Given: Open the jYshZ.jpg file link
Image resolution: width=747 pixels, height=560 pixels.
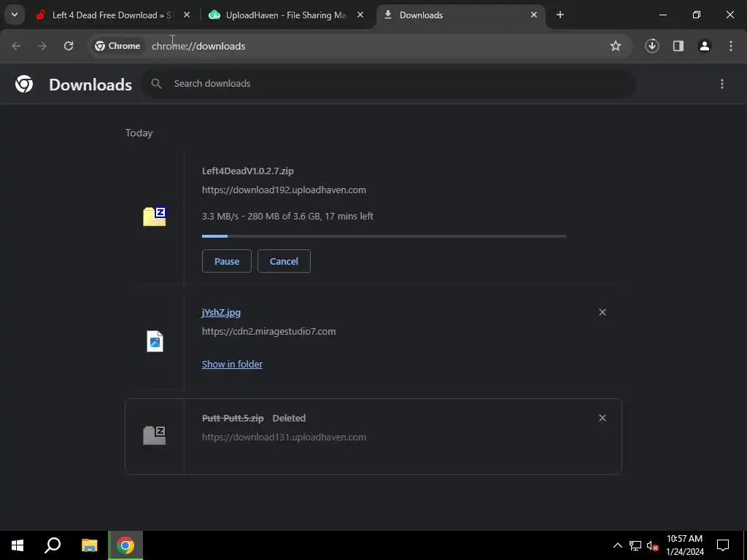Looking at the screenshot, I should coord(221,313).
